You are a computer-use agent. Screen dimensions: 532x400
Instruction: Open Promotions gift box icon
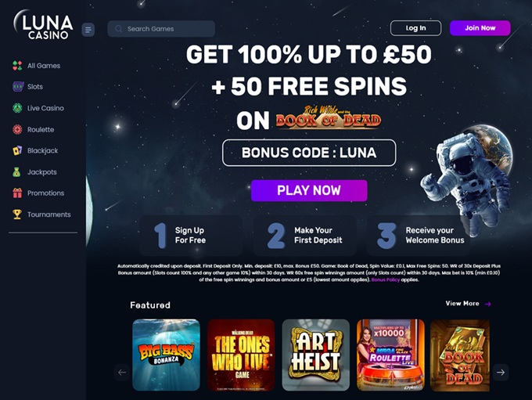17,193
